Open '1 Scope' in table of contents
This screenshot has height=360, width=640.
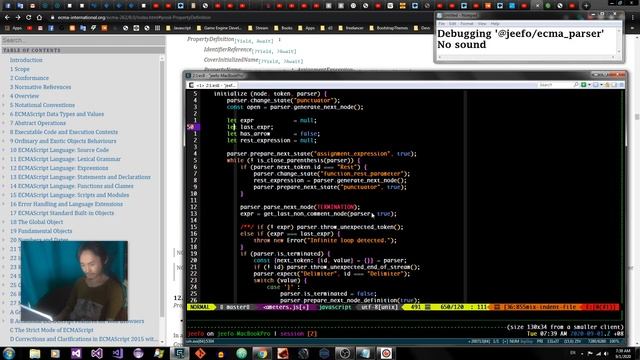[x=20, y=69]
